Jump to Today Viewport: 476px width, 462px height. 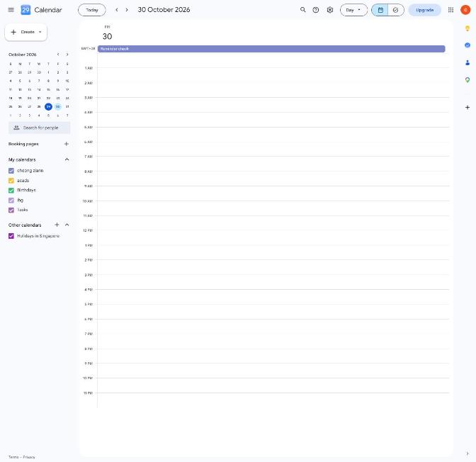92,10
